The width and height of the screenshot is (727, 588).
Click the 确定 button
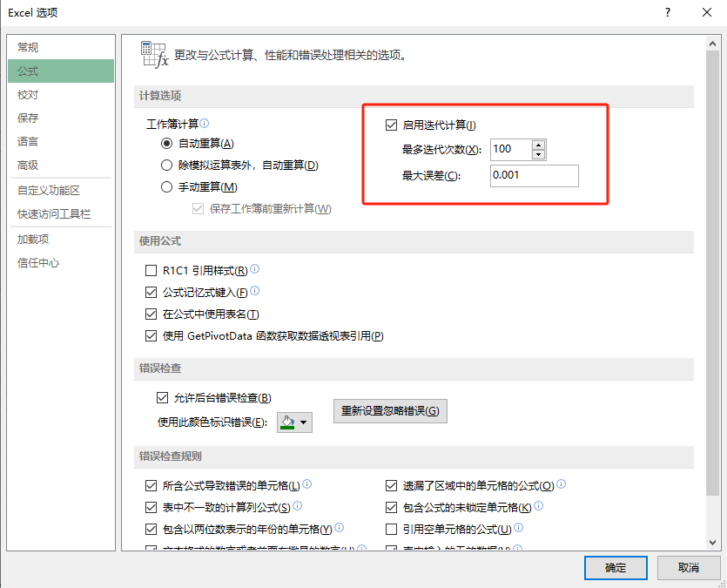(616, 568)
